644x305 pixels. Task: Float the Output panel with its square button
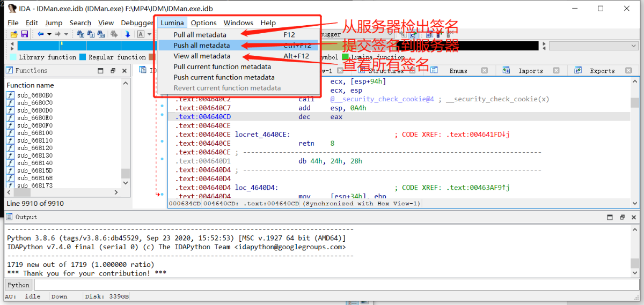[610, 217]
